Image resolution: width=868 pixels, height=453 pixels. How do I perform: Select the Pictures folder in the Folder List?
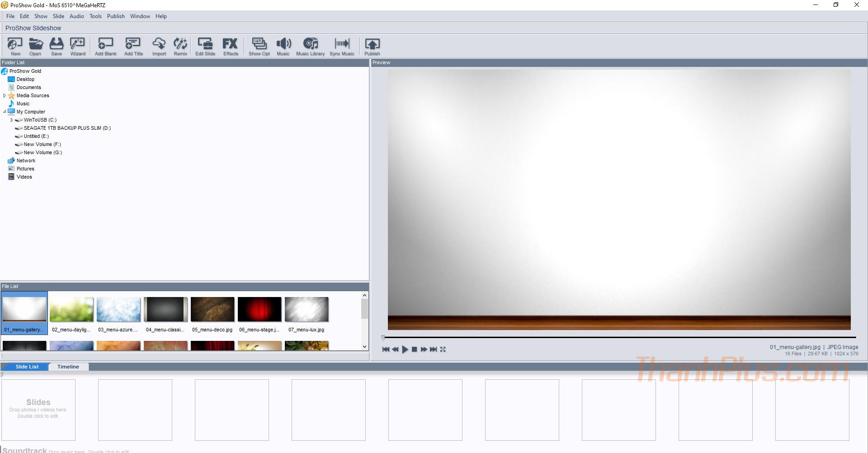25,169
